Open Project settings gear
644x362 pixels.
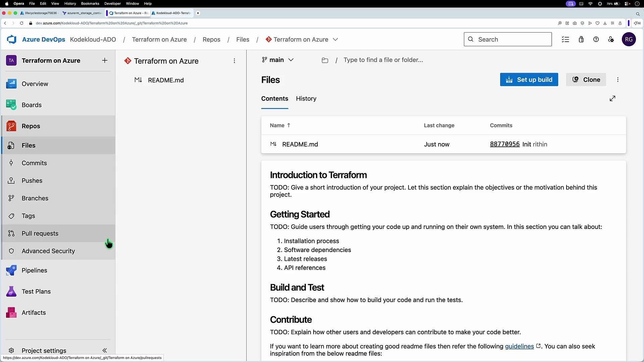[11, 351]
